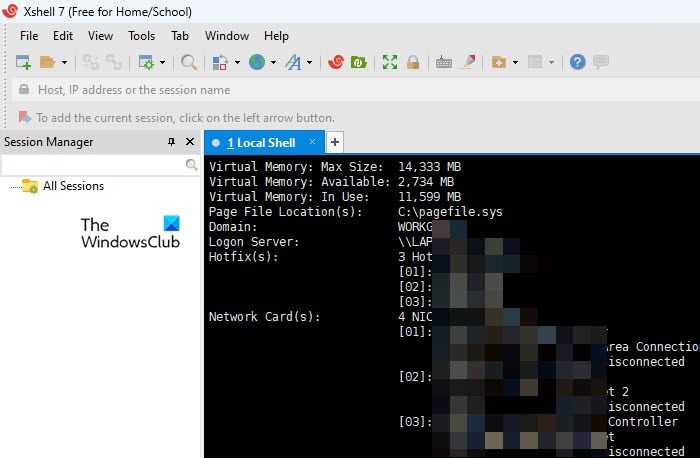This screenshot has width=700, height=458.
Task: Close the Local Shell tab
Action: click(x=312, y=142)
